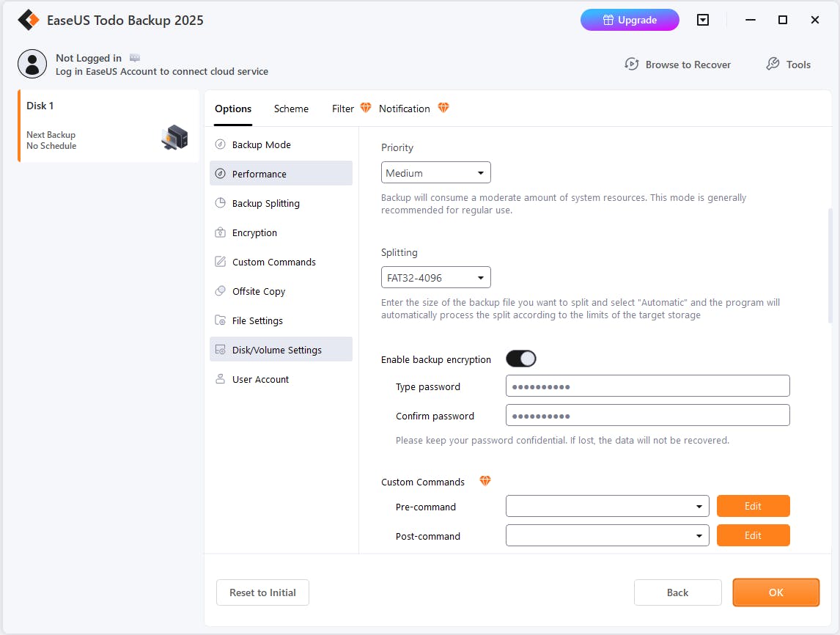The width and height of the screenshot is (840, 635).
Task: Click the Disk 1 computer icon
Action: (174, 137)
